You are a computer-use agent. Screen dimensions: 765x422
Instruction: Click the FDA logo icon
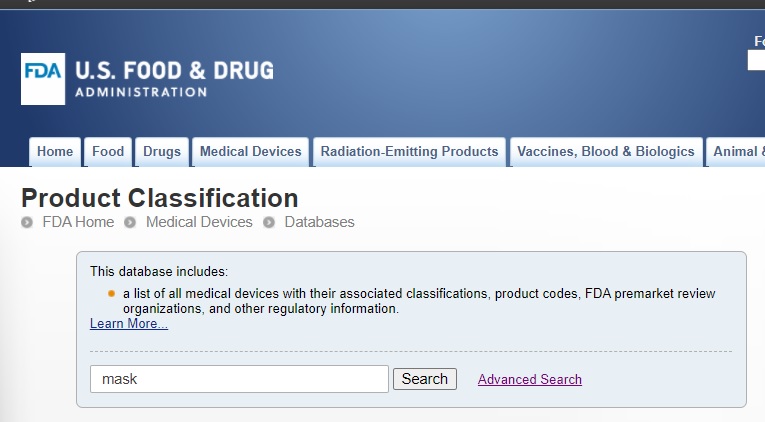[x=43, y=79]
